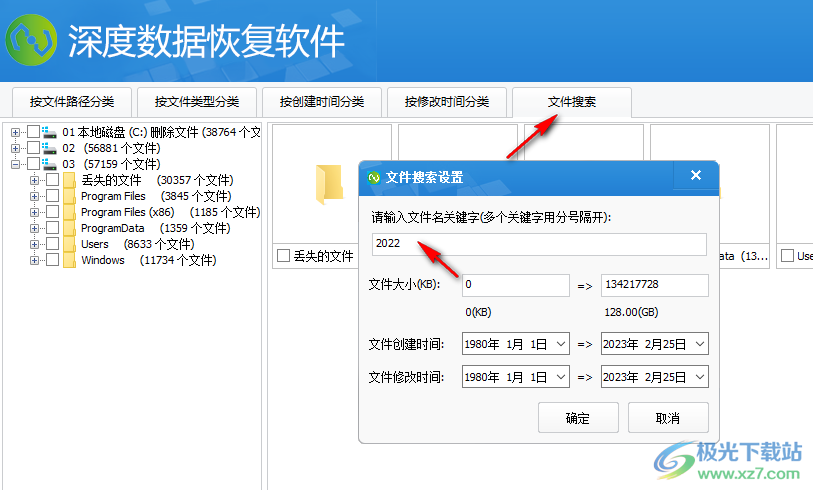This screenshot has width=813, height=490.
Task: Select 02 (56881 个文件) drive row
Action: 111,148
